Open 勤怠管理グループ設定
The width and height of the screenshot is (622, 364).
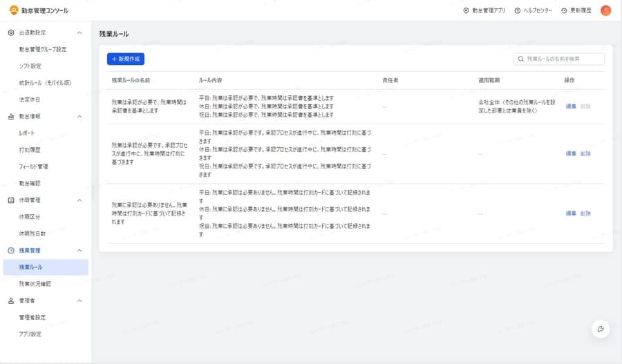[43, 49]
